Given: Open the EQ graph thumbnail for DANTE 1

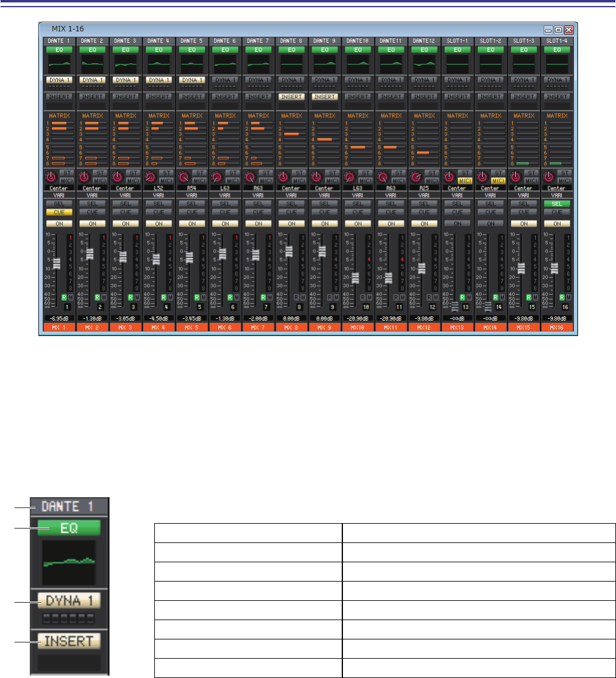Looking at the screenshot, I should [59, 63].
